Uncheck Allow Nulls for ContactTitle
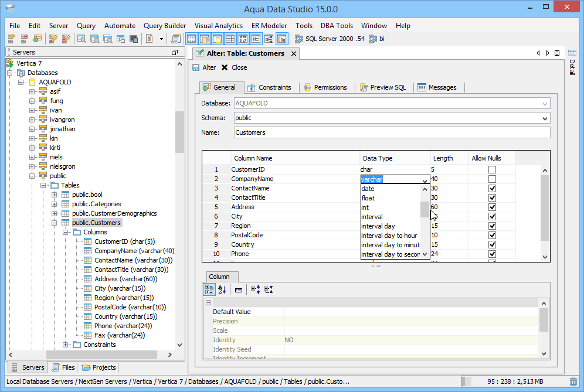This screenshot has width=584, height=392. [x=492, y=197]
